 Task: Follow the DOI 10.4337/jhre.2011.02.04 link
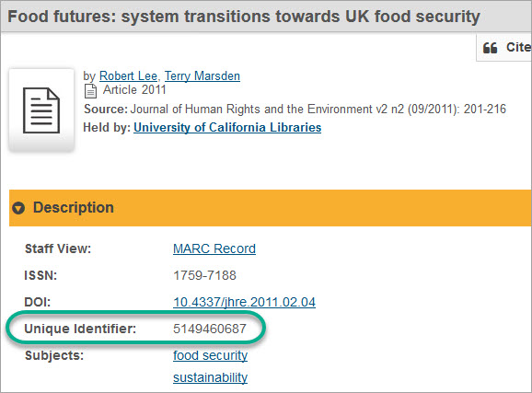pos(244,302)
